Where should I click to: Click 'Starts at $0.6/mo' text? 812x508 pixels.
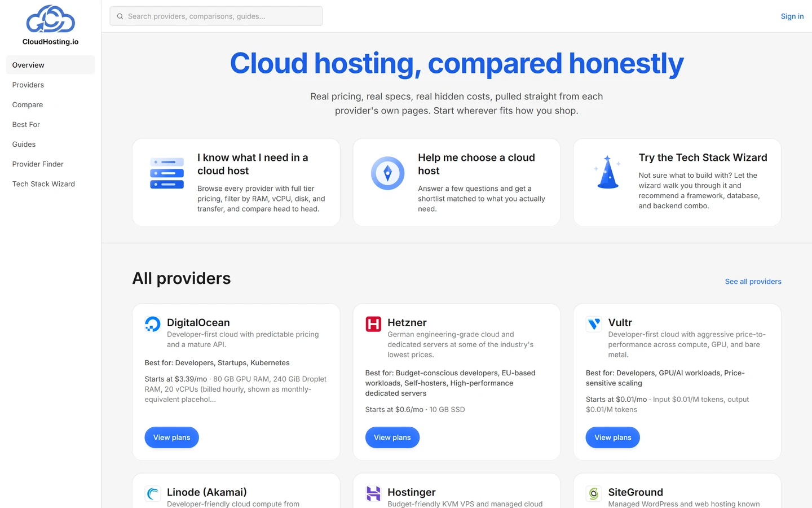(394, 410)
